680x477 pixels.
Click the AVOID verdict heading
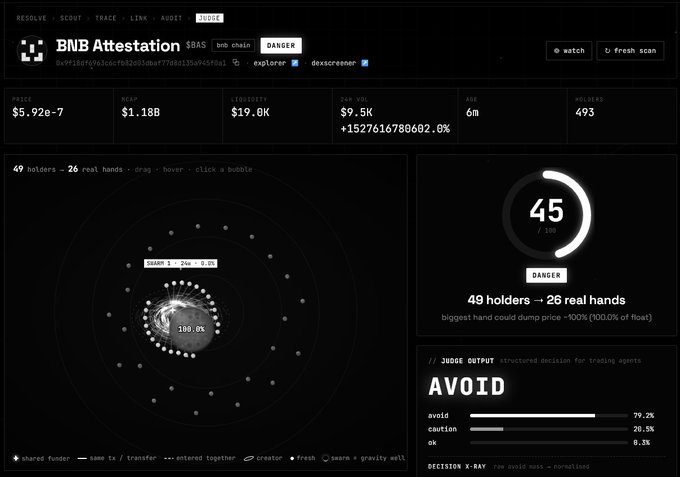click(x=467, y=386)
